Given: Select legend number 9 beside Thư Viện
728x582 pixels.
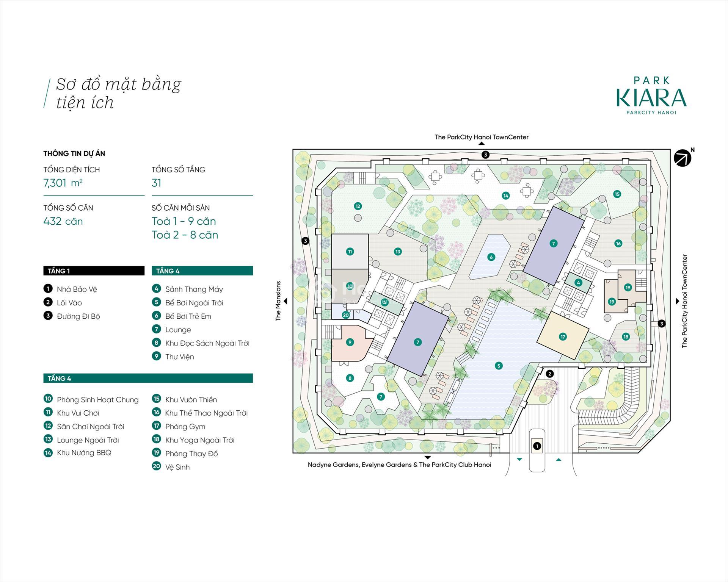Looking at the screenshot, I should click(156, 356).
